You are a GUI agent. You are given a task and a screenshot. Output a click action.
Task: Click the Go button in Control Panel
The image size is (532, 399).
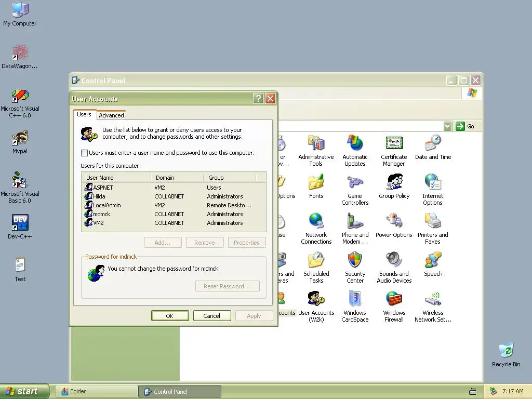pyautogui.click(x=465, y=126)
